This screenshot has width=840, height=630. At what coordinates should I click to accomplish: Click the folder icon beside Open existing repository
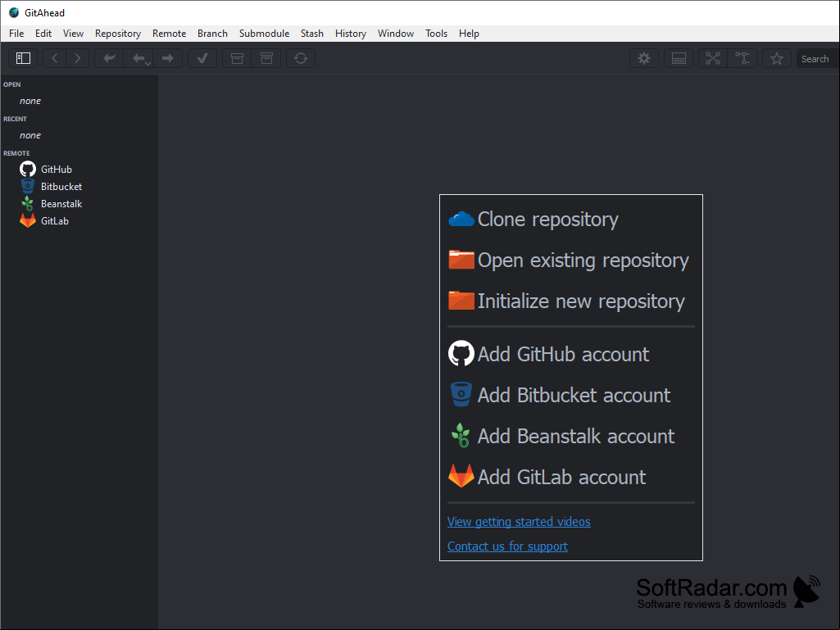click(461, 260)
